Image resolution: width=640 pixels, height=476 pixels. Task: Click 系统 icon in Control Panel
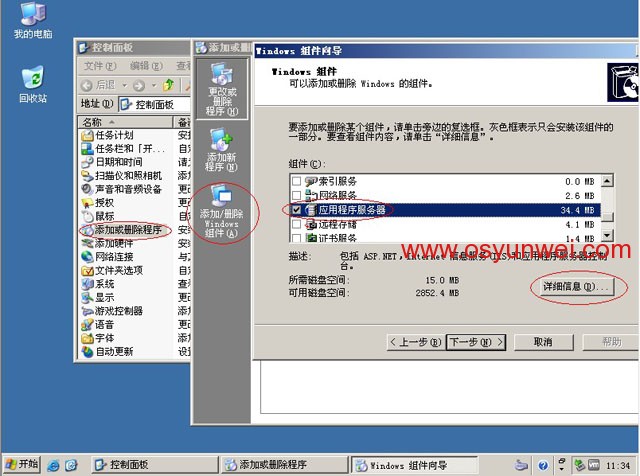(87, 284)
